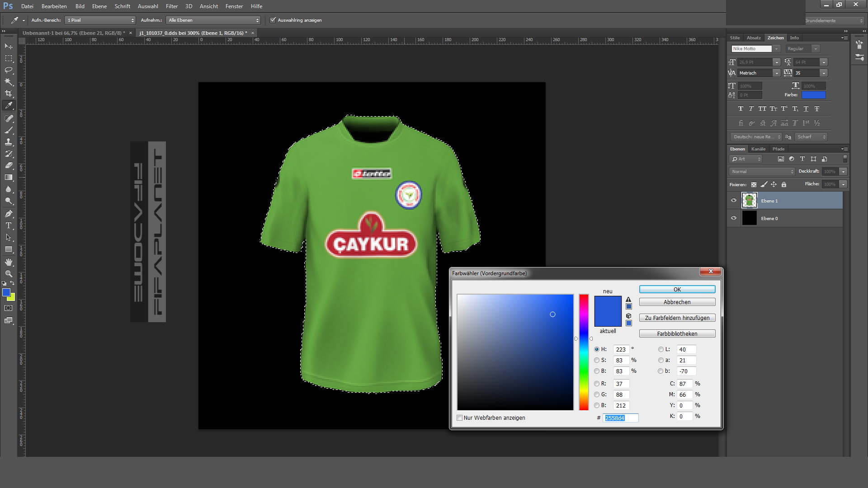Select the Brush tool
The image size is (868, 488).
tap(9, 130)
